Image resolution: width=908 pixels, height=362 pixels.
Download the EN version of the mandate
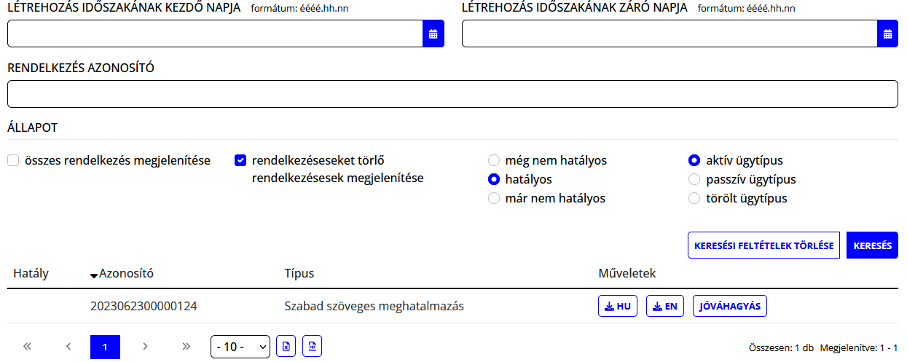pos(665,306)
